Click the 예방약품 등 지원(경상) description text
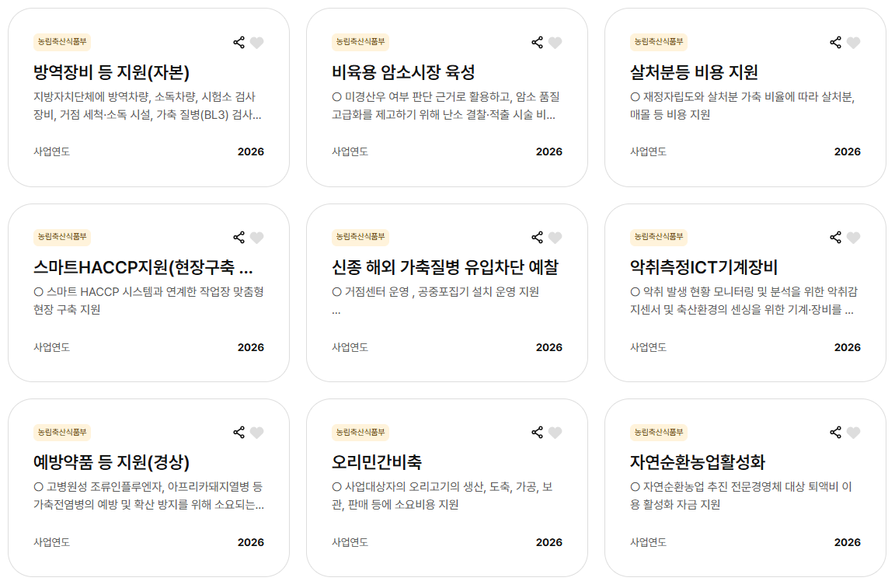This screenshot has height=588, width=895. [x=149, y=496]
